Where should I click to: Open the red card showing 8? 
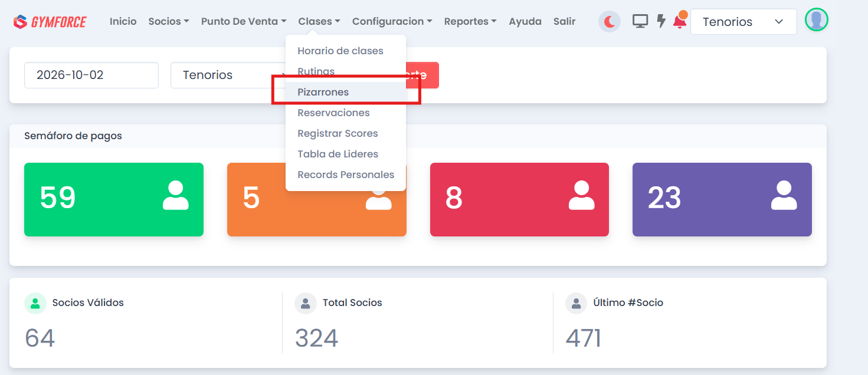point(519,199)
